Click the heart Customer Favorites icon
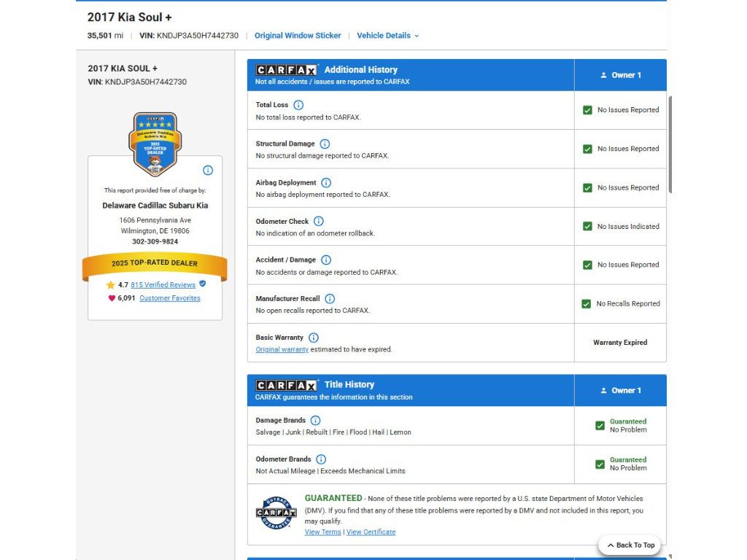Viewport: 747px width, 560px height. pyautogui.click(x=112, y=298)
